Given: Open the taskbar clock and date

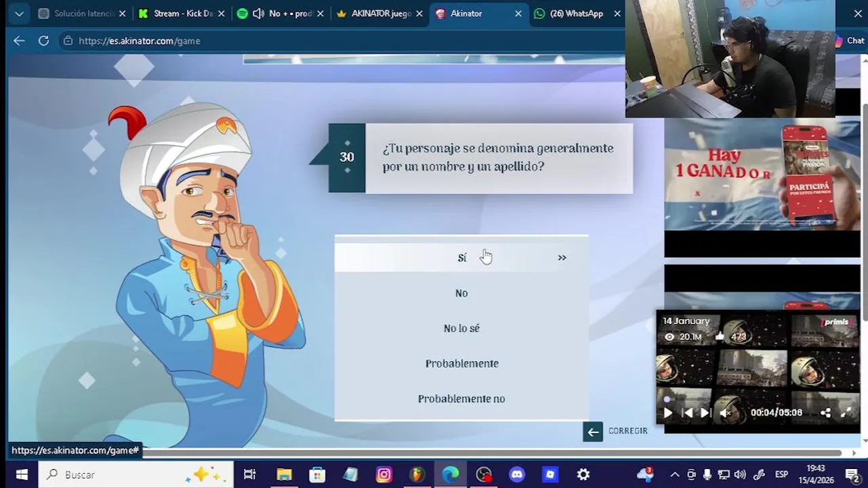Looking at the screenshot, I should 817,474.
